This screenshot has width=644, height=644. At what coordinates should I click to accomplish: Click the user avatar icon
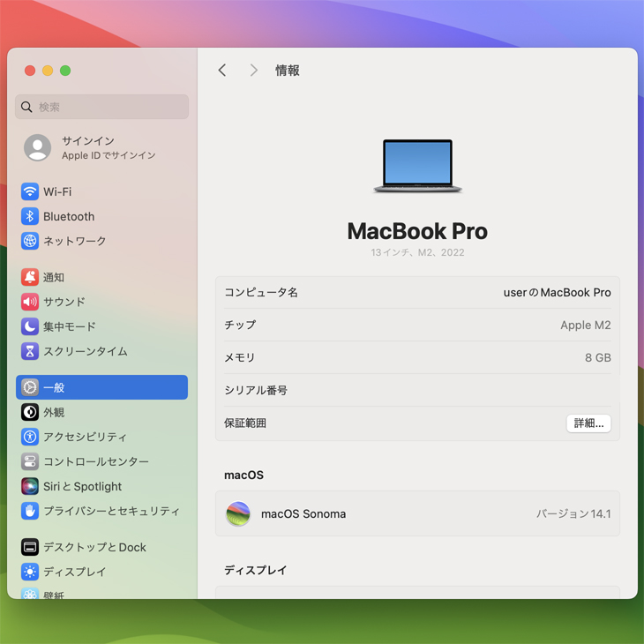37,147
